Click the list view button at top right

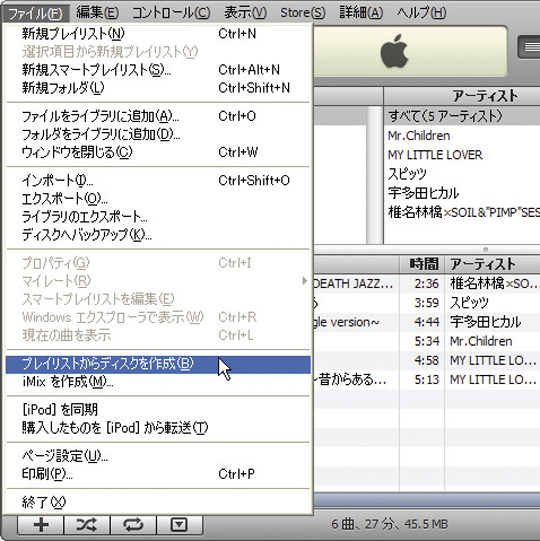pyautogui.click(x=530, y=47)
